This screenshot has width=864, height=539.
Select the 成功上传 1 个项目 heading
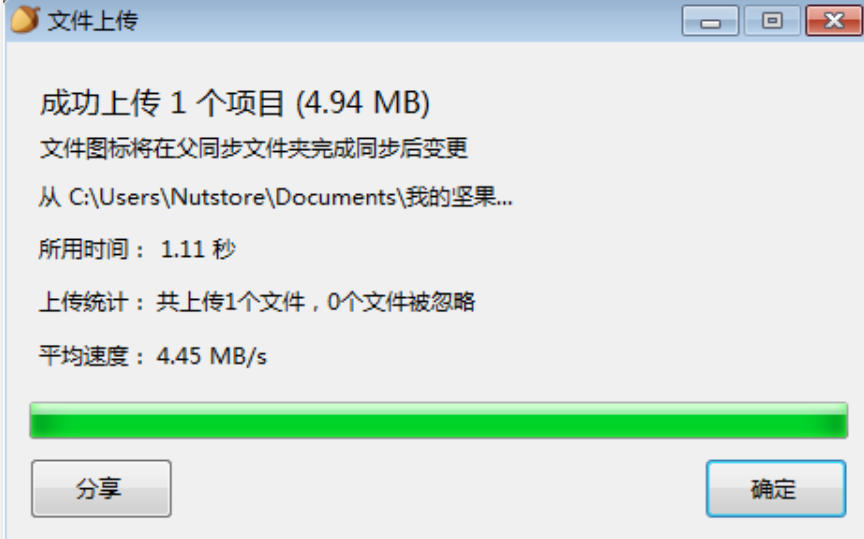point(162,103)
